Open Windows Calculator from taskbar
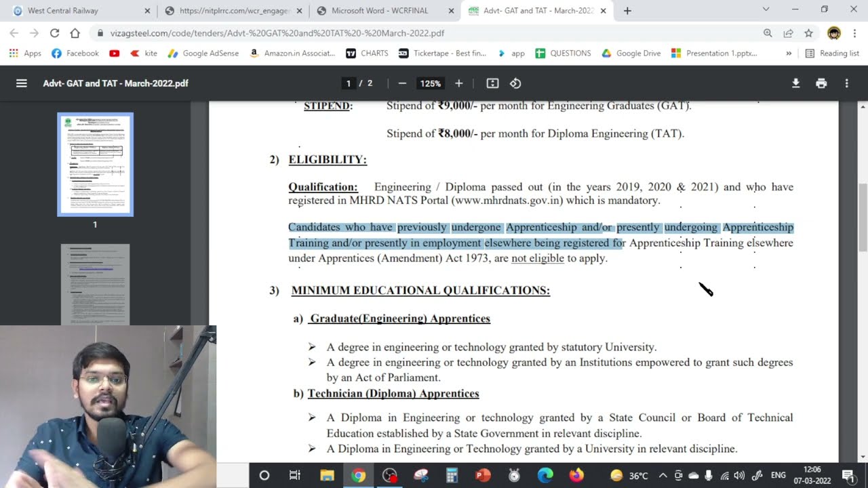Image resolution: width=868 pixels, height=488 pixels. click(452, 475)
